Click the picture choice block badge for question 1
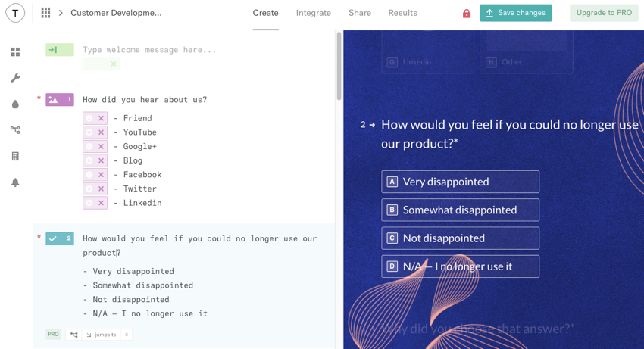This screenshot has height=349, width=644. [60, 100]
